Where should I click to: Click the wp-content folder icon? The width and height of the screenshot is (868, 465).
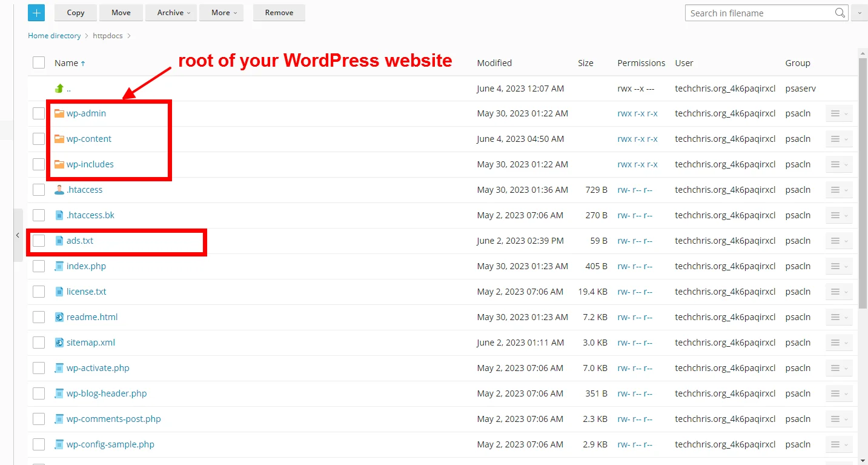click(x=59, y=139)
